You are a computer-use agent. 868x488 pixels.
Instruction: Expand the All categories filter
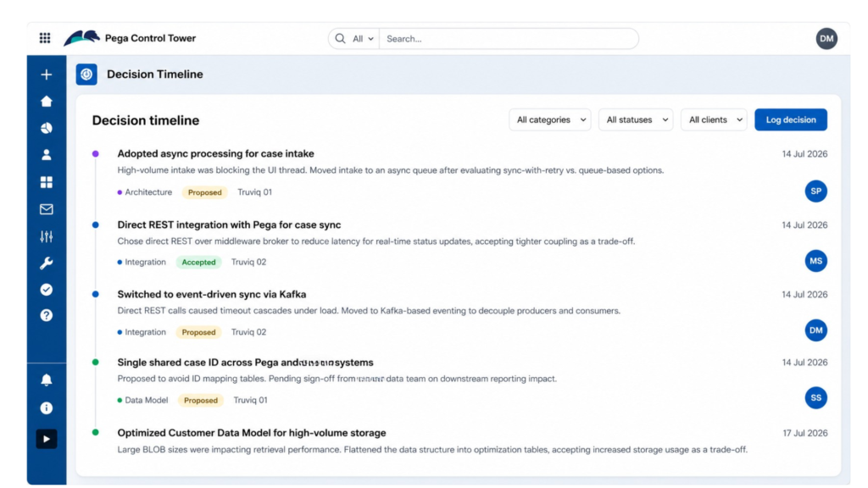coord(550,119)
